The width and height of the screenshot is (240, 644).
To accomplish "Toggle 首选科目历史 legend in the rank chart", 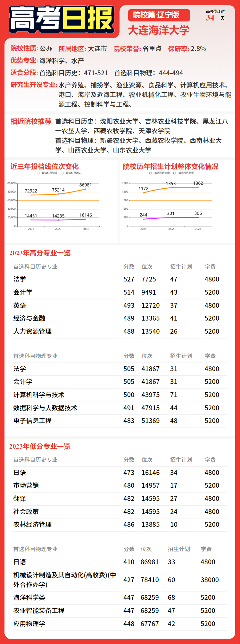I will click(70, 173).
